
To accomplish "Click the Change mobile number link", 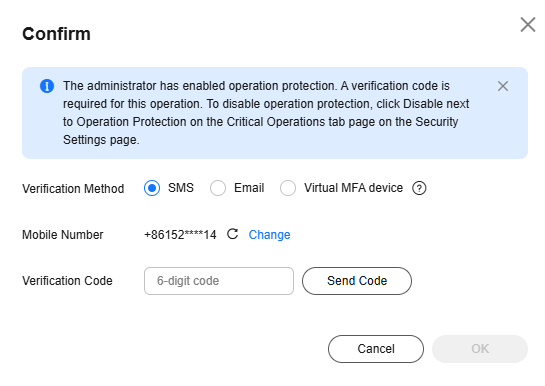I will (x=269, y=235).
